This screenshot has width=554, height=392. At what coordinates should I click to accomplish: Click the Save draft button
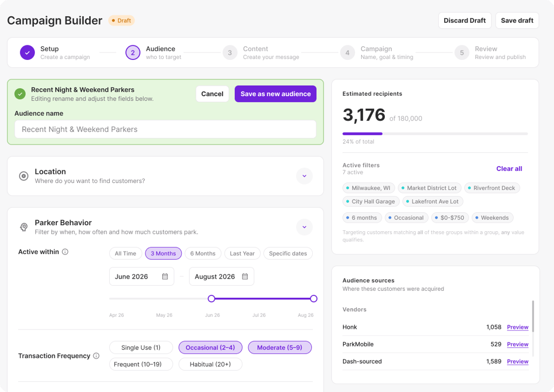click(x=517, y=21)
